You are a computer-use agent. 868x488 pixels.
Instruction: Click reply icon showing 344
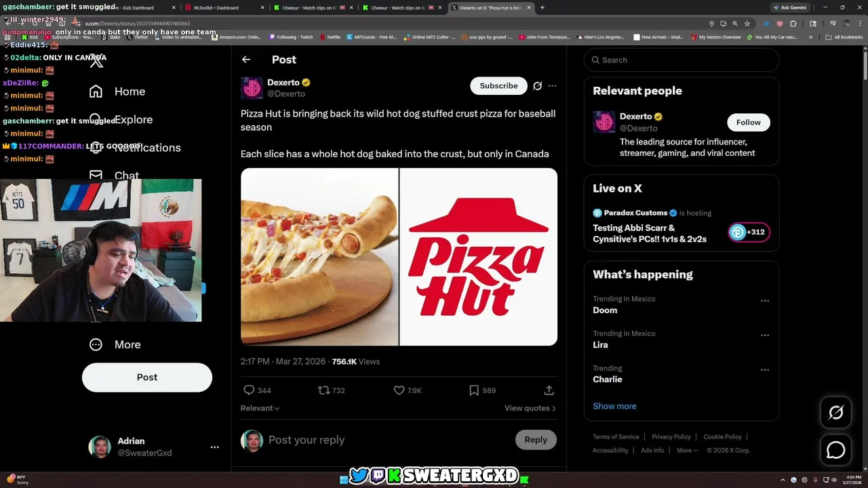tap(257, 390)
